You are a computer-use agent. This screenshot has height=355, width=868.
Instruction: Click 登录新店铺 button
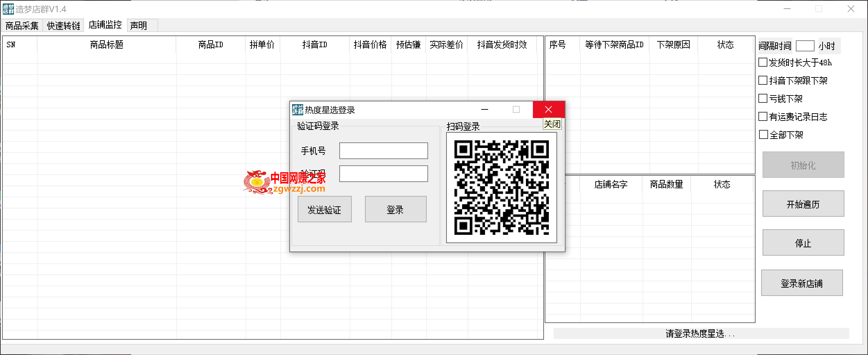tap(802, 283)
